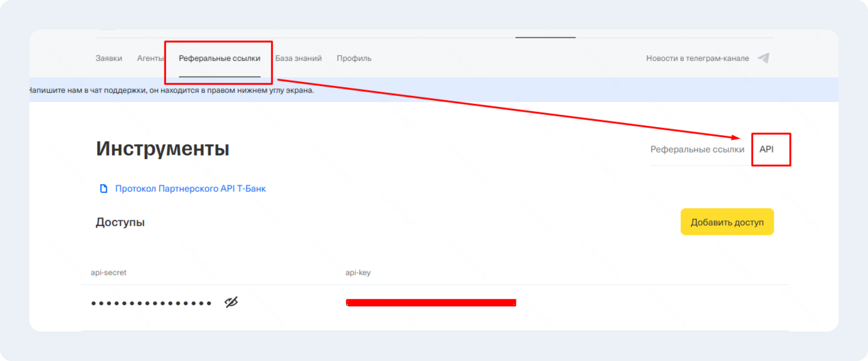Open the Заявки navigation tab
868x361 pixels.
click(109, 58)
